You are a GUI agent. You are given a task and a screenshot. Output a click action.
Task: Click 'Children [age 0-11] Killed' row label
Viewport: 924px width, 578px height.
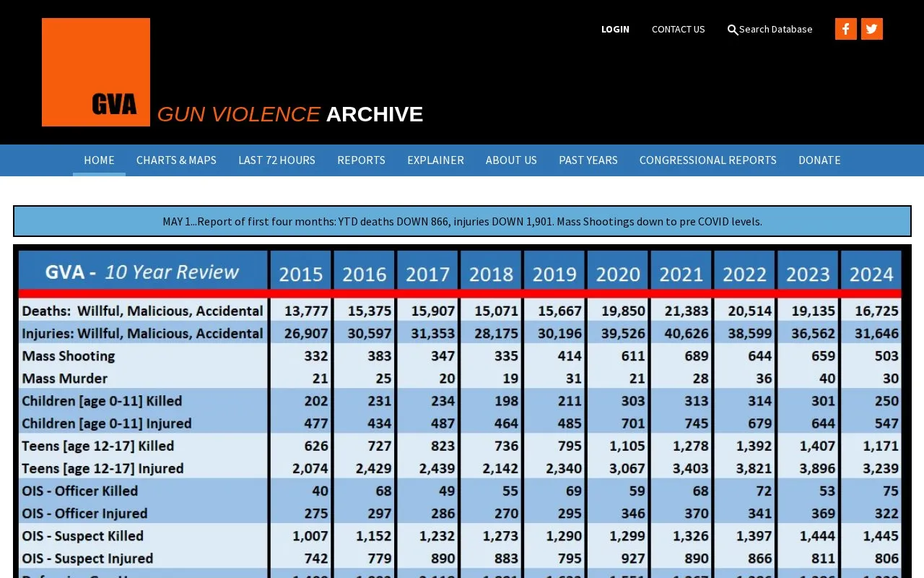pyautogui.click(x=102, y=401)
